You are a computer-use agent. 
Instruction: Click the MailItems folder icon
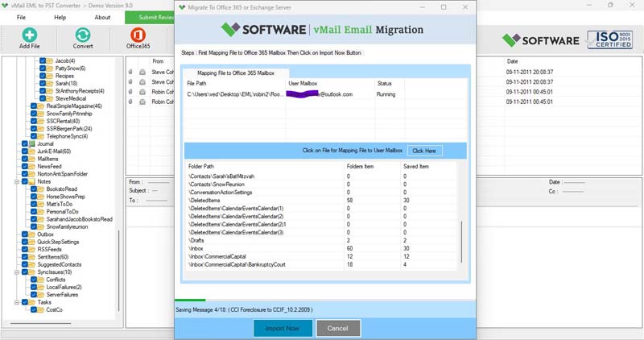[32, 159]
